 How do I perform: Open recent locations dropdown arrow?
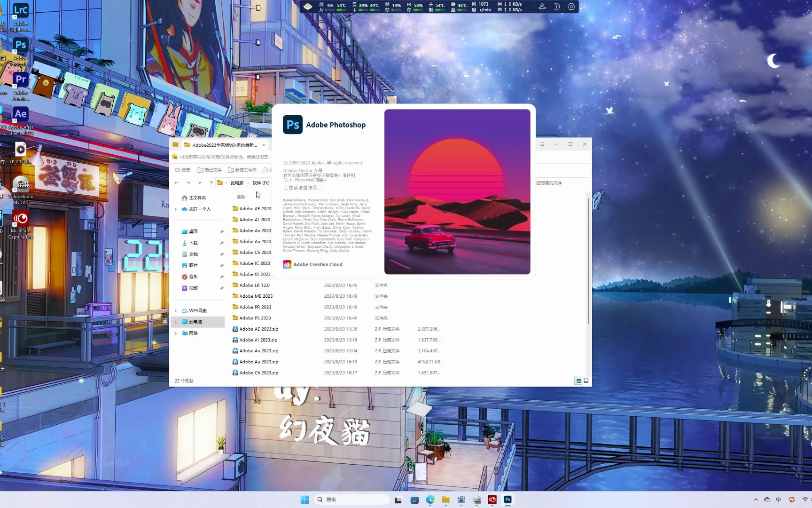pos(200,183)
